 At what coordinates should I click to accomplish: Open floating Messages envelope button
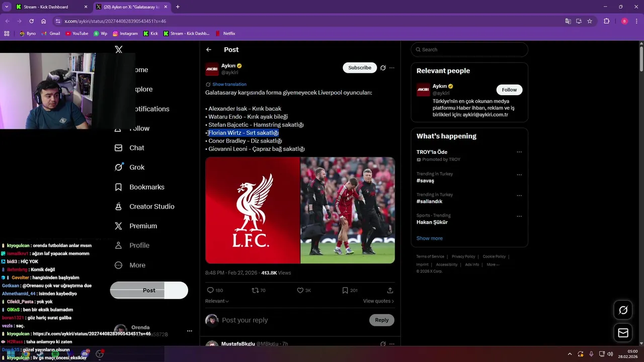tap(623, 333)
